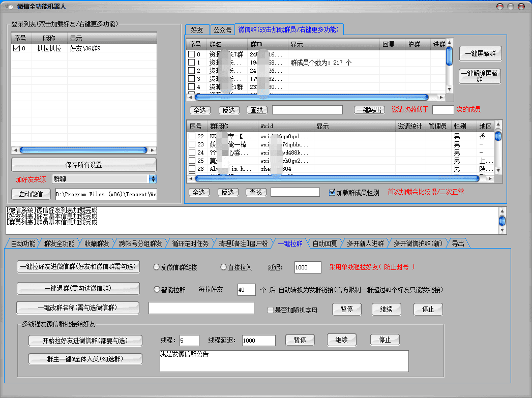Open the 导出 tab
532x398 pixels.
click(x=458, y=243)
